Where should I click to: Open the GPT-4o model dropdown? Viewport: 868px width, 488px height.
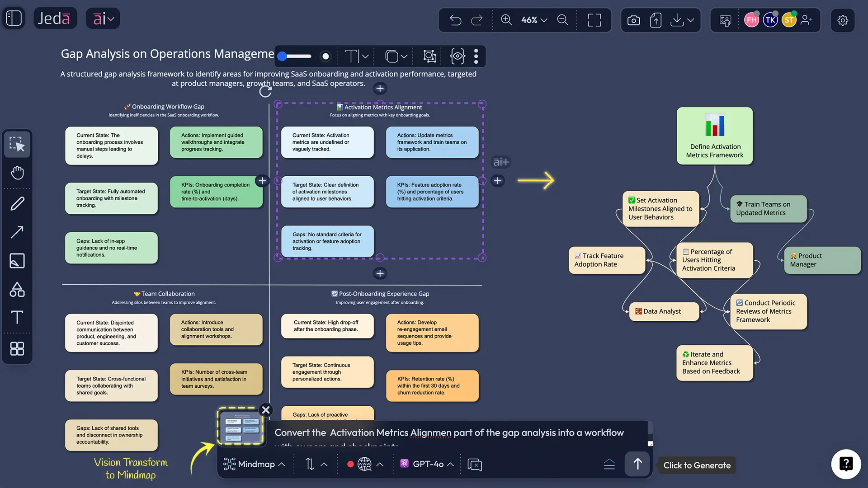pos(427,464)
